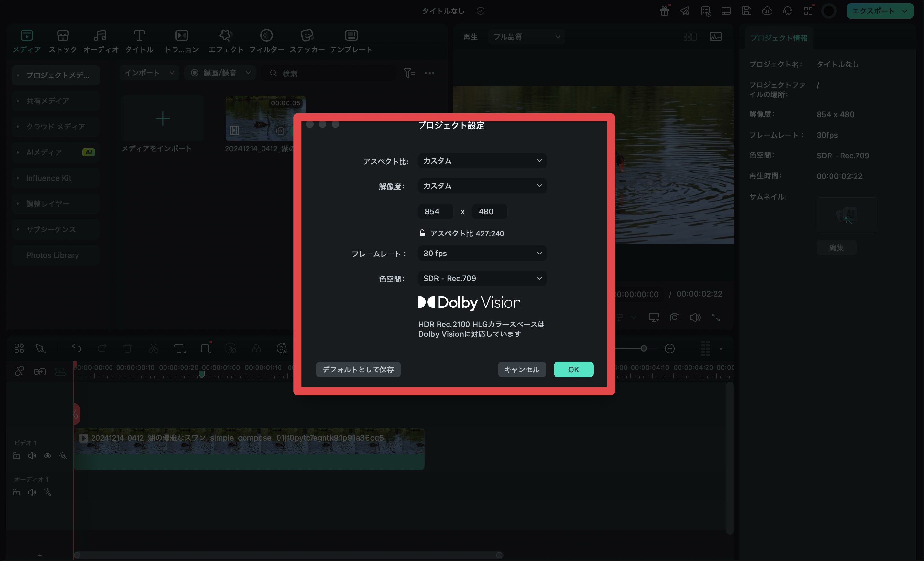924x561 pixels.
Task: Click the save project icon
Action: tap(746, 11)
